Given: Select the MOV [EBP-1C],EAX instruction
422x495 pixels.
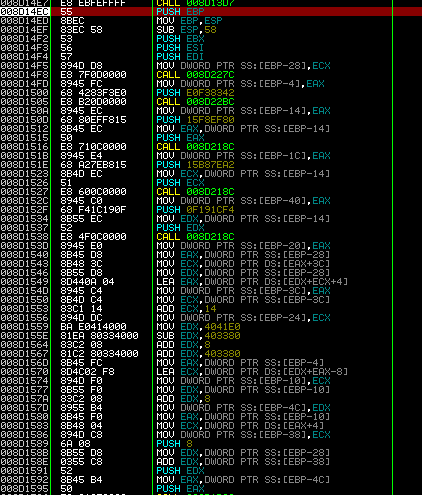Looking at the screenshot, I should click(x=243, y=156).
